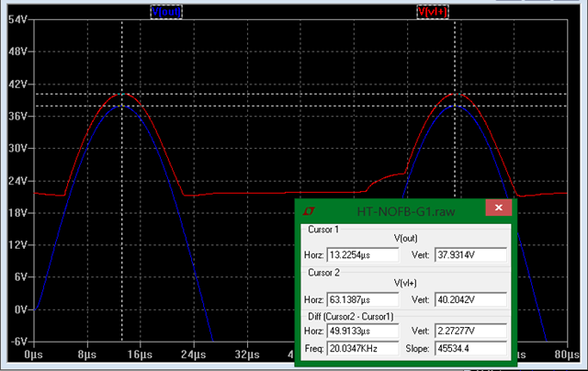Click the HT-NOFB-G1.raw dialog title bar
The image size is (588, 371).
(x=404, y=209)
